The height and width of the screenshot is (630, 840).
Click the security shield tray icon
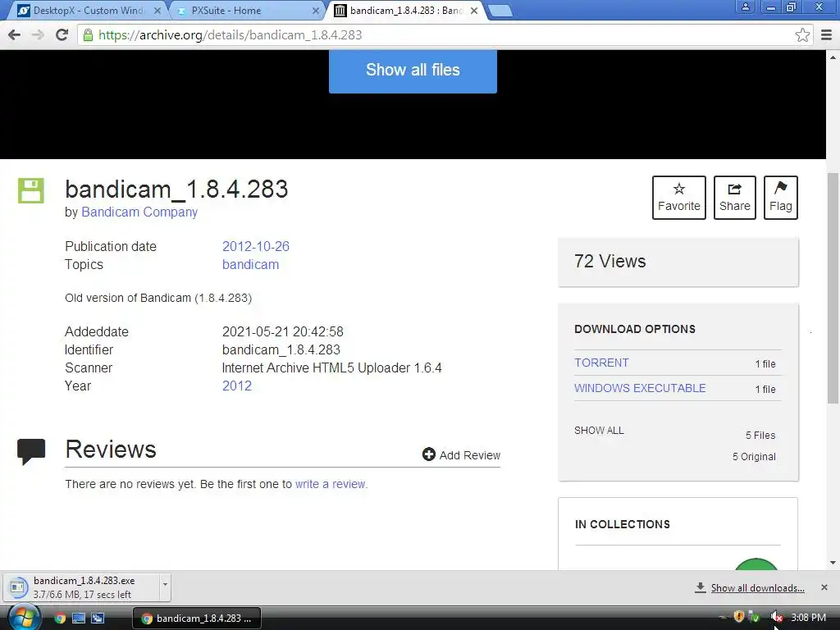(739, 617)
